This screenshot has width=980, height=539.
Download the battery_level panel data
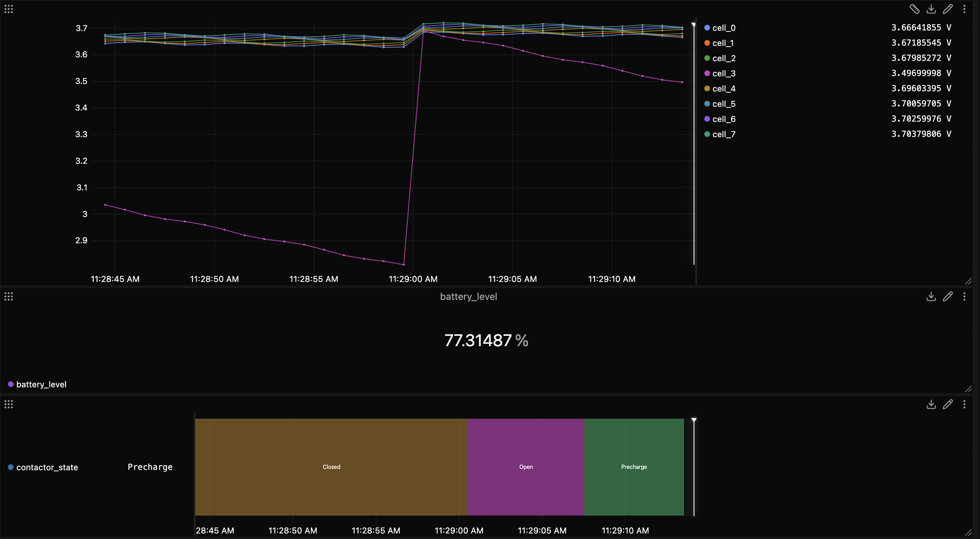coord(931,296)
